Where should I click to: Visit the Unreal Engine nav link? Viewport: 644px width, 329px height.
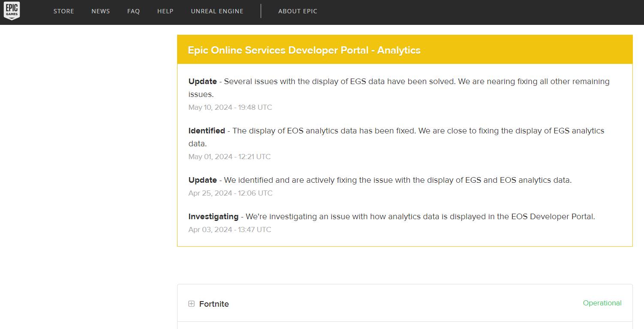[x=217, y=11]
